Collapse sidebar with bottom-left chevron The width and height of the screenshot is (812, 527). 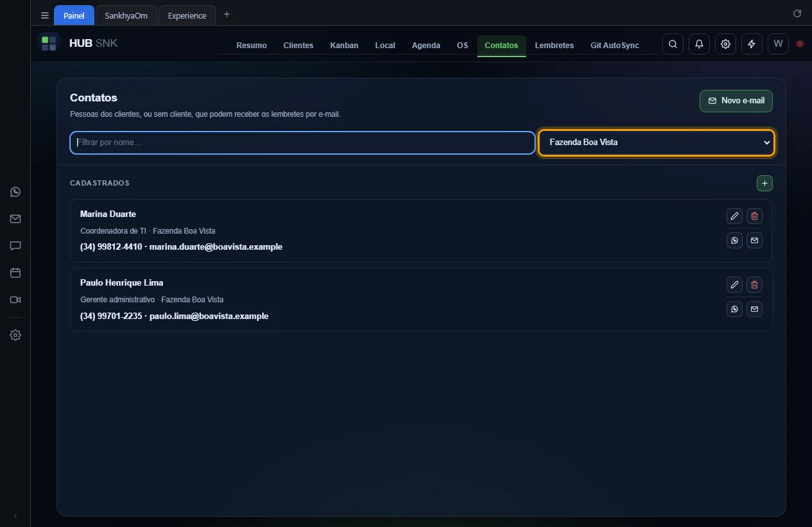click(x=15, y=515)
